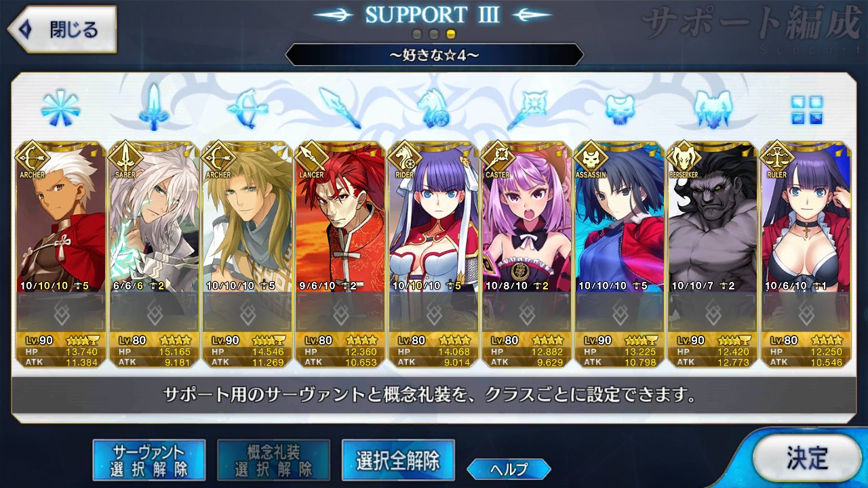Image resolution: width=868 pixels, height=488 pixels.
Task: Select the Saber class sword icon
Action: click(x=154, y=107)
